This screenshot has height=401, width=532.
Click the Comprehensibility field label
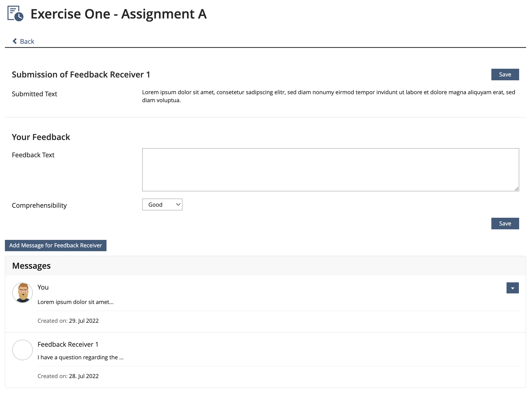pos(39,205)
